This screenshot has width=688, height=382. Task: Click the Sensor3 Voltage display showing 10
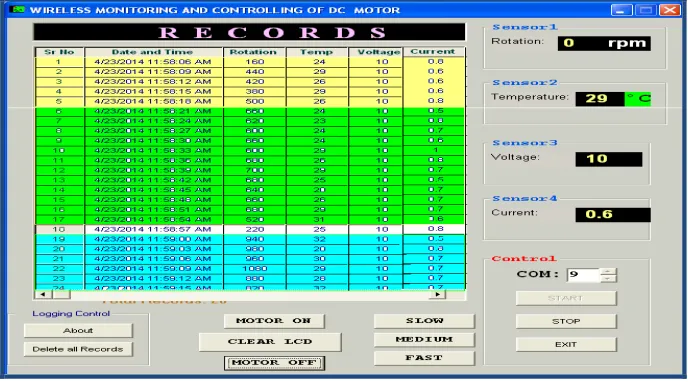click(x=609, y=159)
